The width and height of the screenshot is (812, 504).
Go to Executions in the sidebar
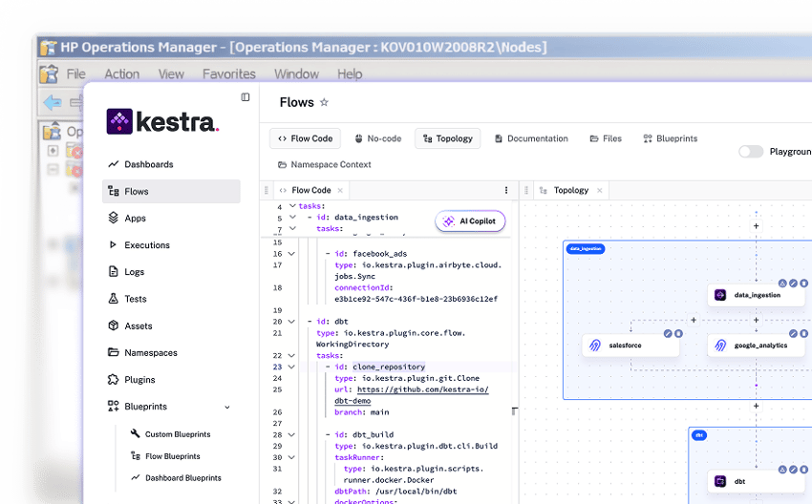point(146,245)
